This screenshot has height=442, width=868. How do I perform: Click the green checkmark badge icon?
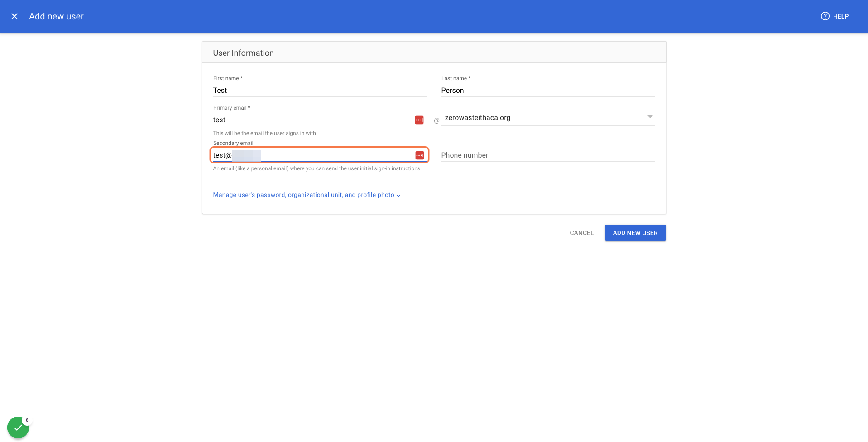click(x=18, y=427)
